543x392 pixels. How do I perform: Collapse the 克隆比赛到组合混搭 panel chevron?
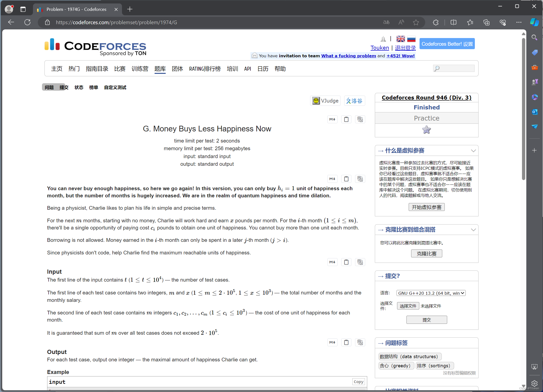[x=473, y=230]
